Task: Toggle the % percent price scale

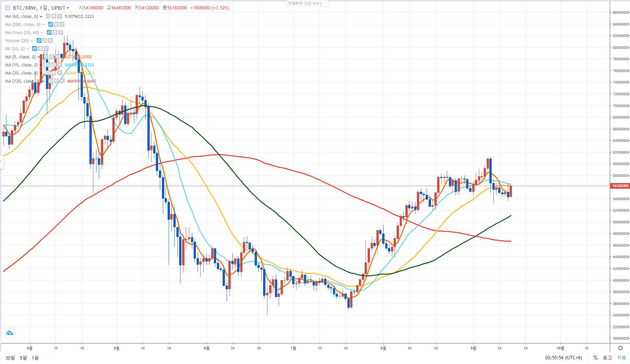Action: tap(596, 358)
